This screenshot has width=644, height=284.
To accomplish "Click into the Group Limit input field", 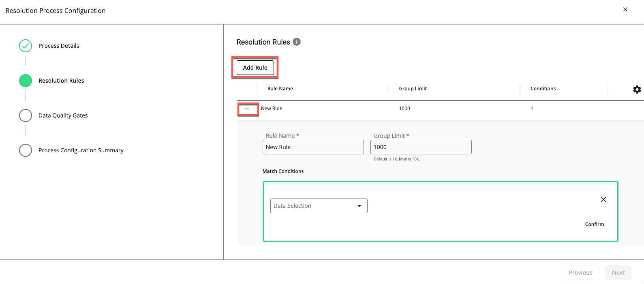I will point(421,147).
